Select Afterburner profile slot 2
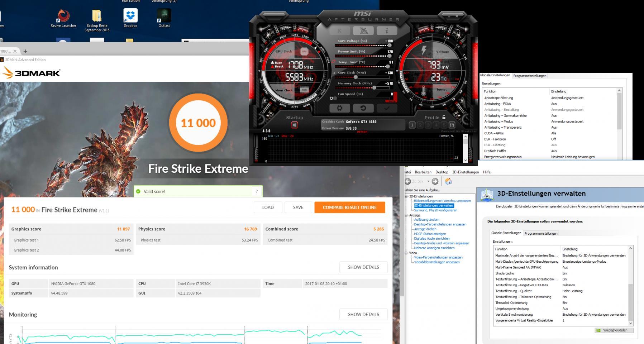Screen dimensions: 644x344 [x=420, y=125]
